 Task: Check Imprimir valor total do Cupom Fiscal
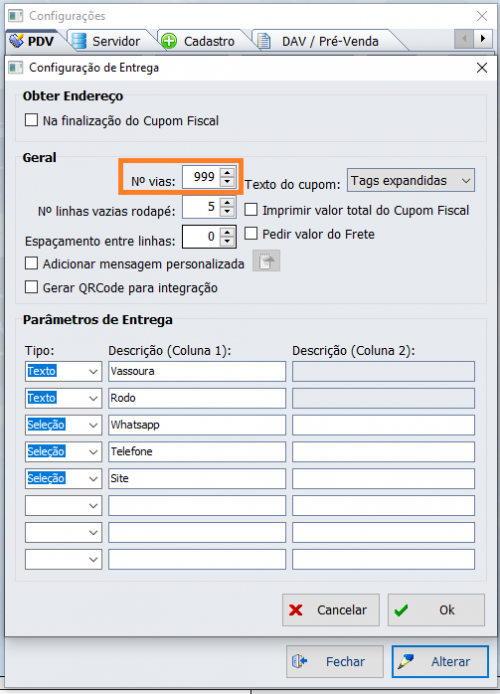pos(251,210)
